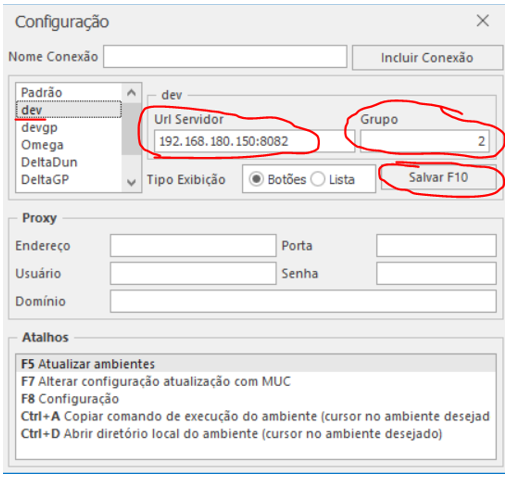Click the proxy Senha field
The width and height of the screenshot is (505, 477).
coord(436,273)
